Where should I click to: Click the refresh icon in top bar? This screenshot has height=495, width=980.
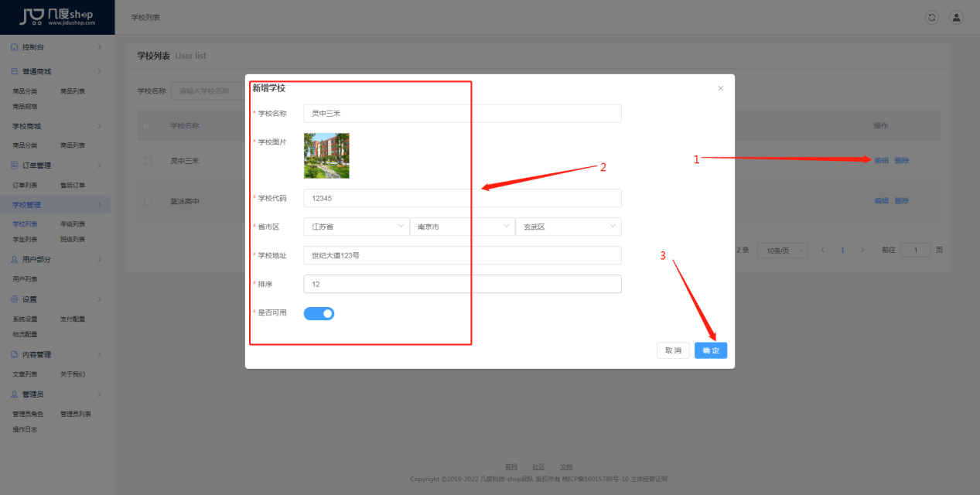931,16
